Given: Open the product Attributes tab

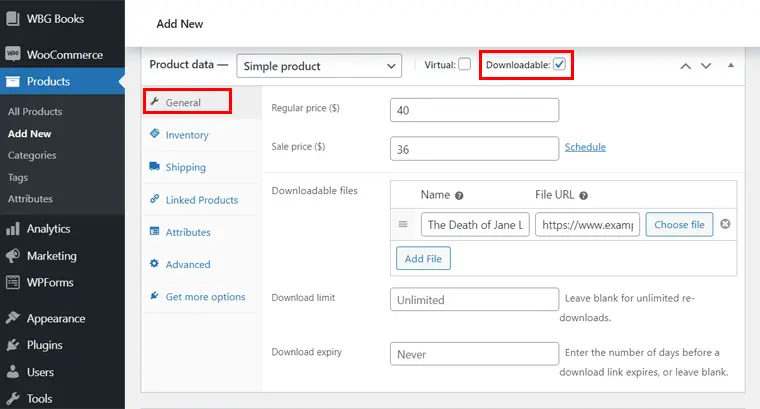Looking at the screenshot, I should (x=202, y=232).
